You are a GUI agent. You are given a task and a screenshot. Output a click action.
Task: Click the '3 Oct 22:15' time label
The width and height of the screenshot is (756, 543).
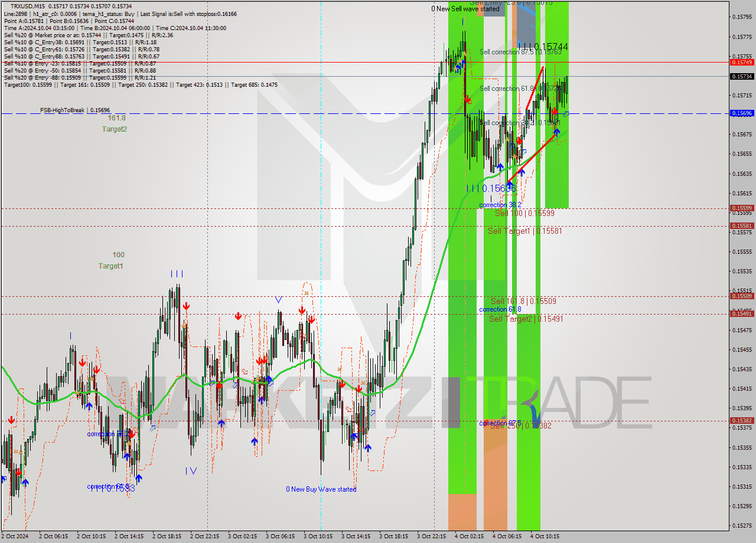[x=431, y=537]
